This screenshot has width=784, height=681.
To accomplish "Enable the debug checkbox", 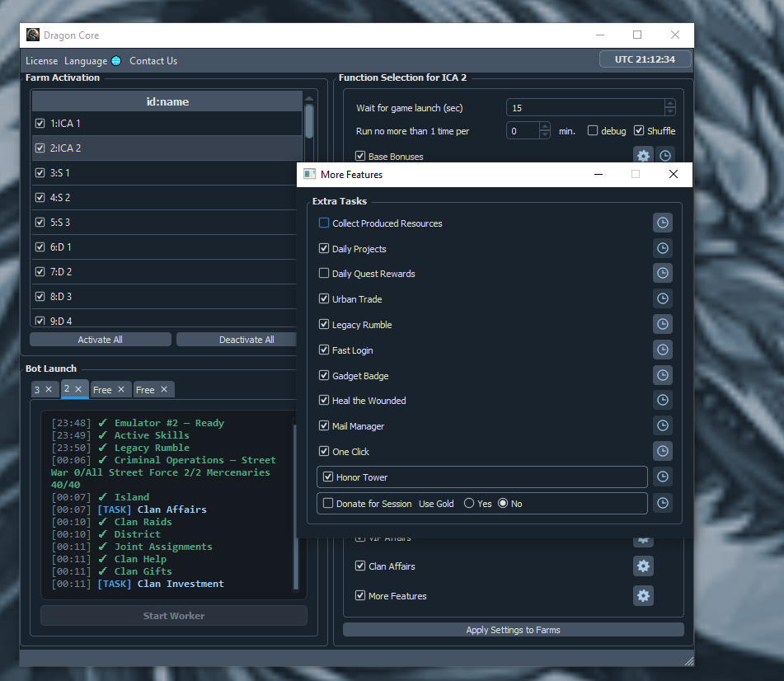I will click(593, 130).
